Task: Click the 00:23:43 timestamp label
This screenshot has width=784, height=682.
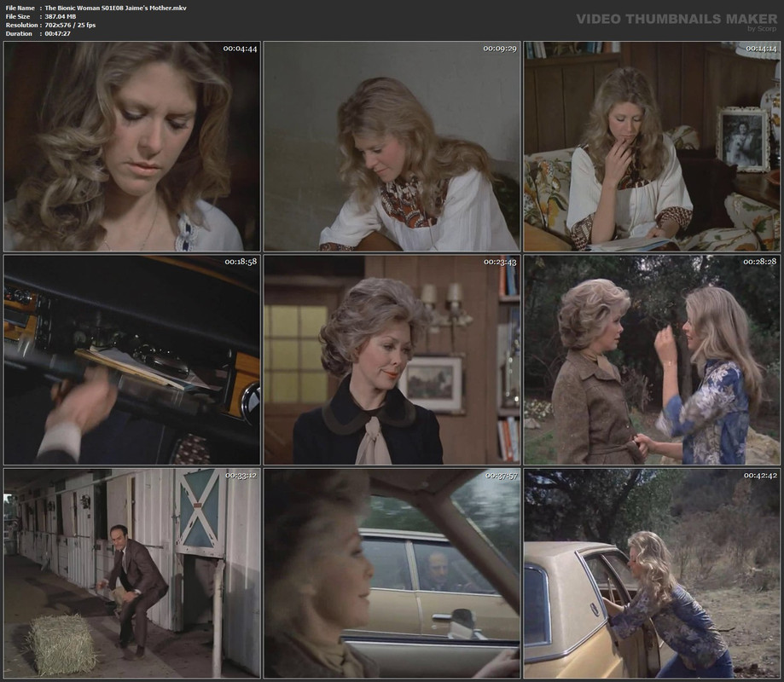Action: coord(500,262)
